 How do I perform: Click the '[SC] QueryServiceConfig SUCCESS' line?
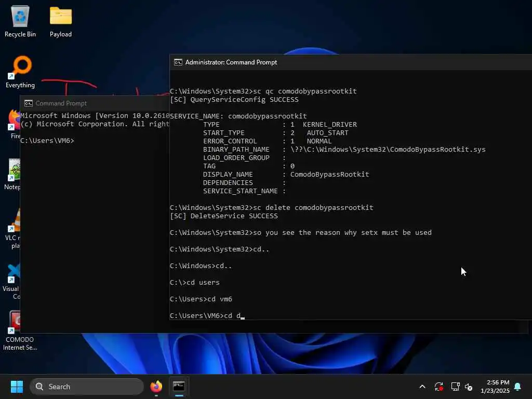click(234, 100)
